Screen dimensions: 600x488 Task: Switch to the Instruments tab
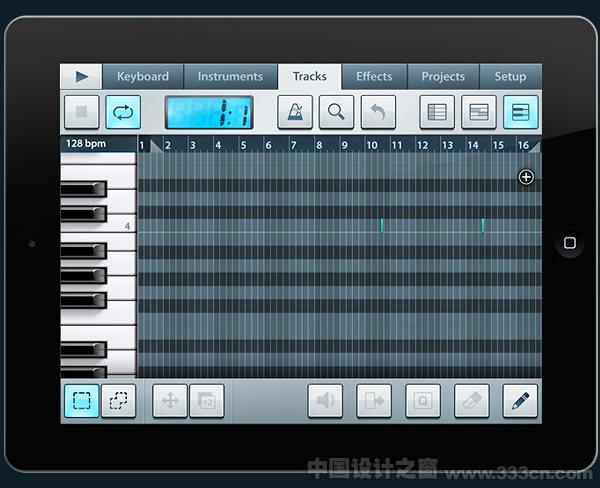[230, 77]
